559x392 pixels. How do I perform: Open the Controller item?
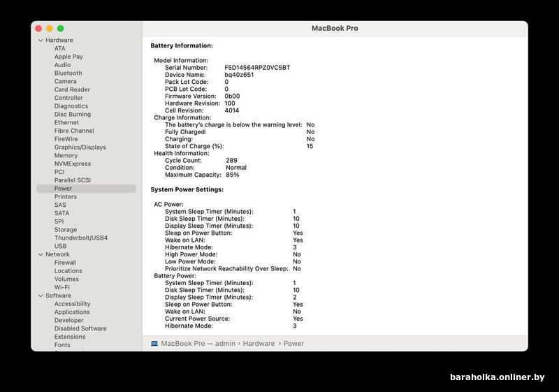(68, 98)
